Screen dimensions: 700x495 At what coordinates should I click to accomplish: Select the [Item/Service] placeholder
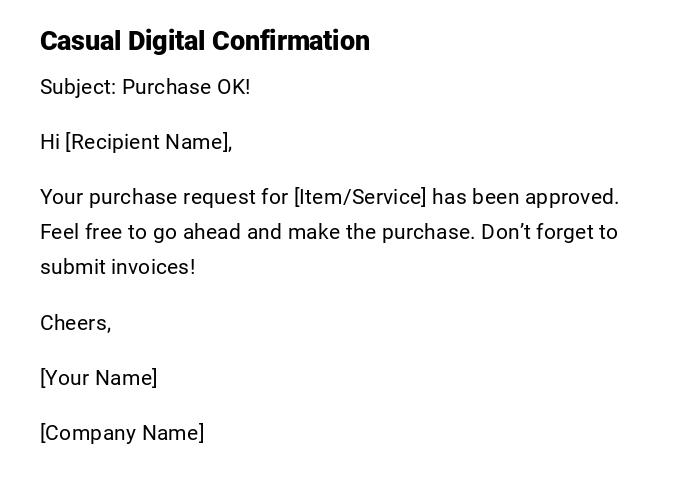pyautogui.click(x=360, y=197)
